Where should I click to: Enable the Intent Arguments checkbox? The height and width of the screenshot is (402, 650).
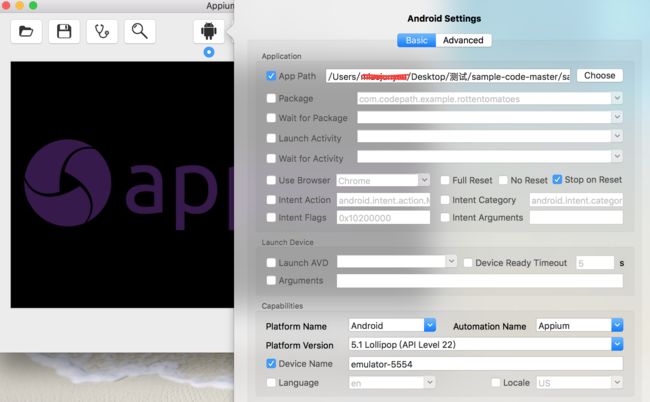[445, 218]
